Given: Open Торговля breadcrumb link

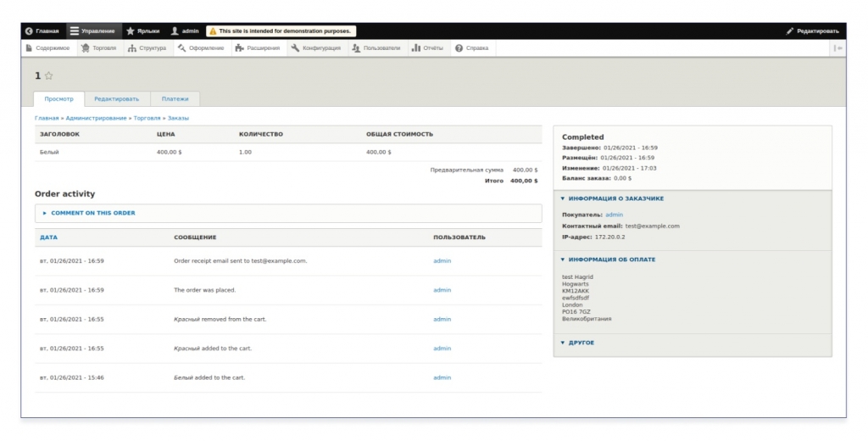Looking at the screenshot, I should pos(147,118).
